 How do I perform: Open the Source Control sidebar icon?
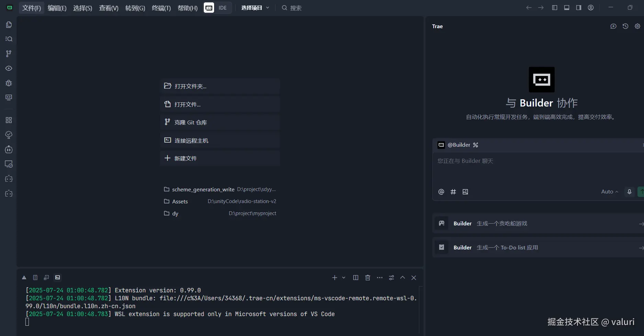click(x=9, y=54)
